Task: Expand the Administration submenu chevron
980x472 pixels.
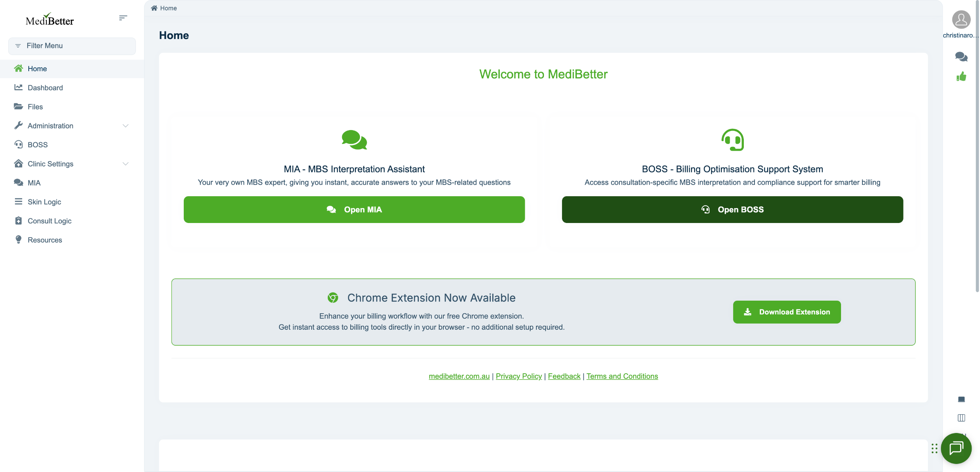Action: tap(125, 126)
